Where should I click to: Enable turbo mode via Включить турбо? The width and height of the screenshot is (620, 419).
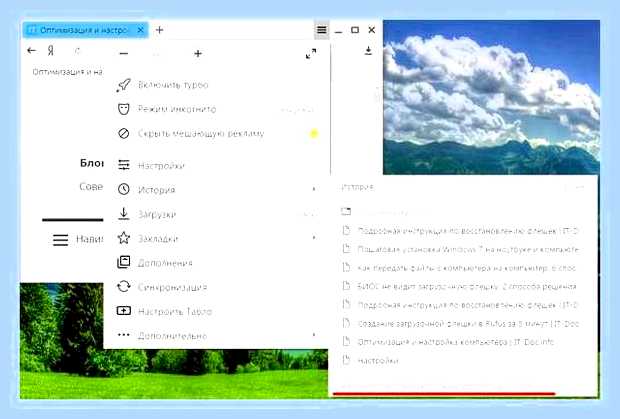[x=215, y=85]
